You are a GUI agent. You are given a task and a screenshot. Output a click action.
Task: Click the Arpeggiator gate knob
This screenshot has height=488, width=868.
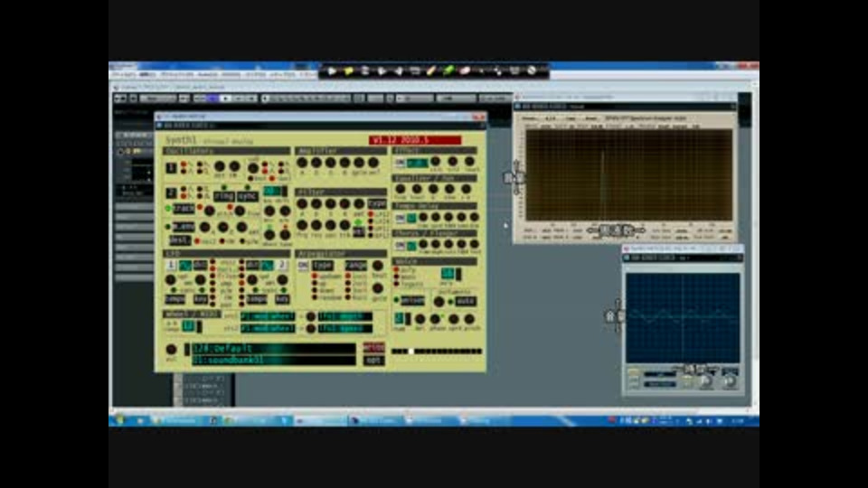378,288
